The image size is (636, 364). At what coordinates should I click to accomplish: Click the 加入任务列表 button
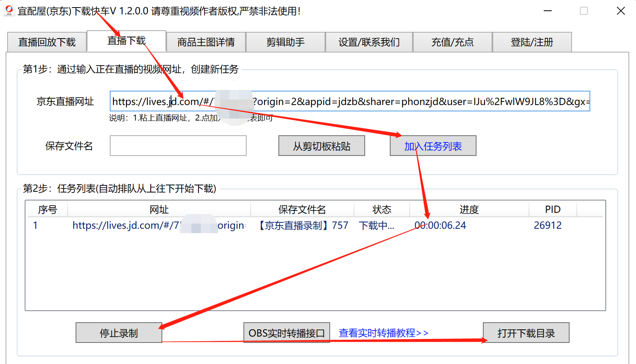tap(433, 146)
